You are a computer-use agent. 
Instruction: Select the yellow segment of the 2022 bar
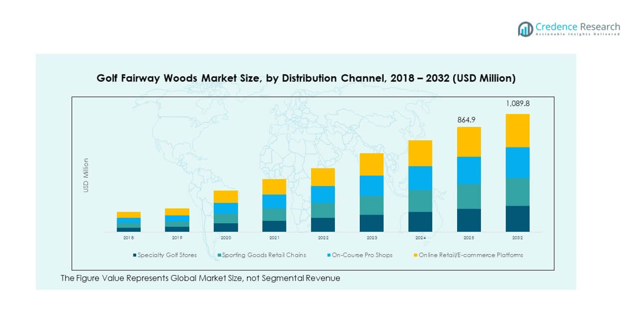pos(323,177)
